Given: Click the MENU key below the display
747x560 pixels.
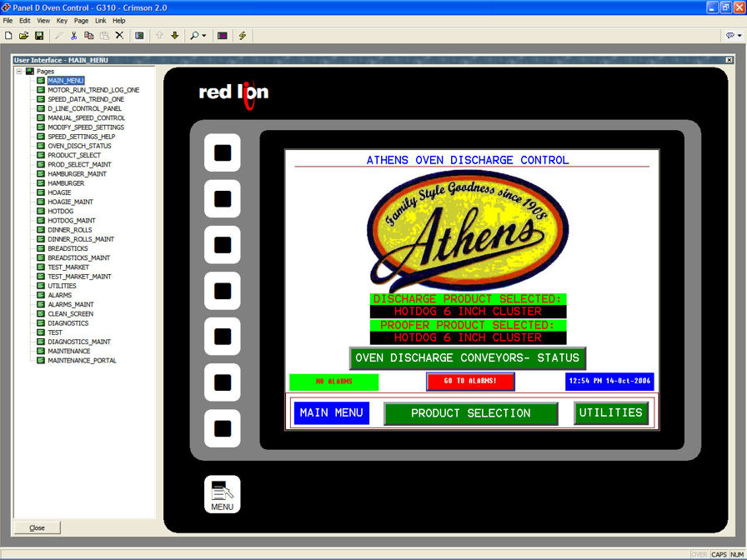Looking at the screenshot, I should click(223, 494).
